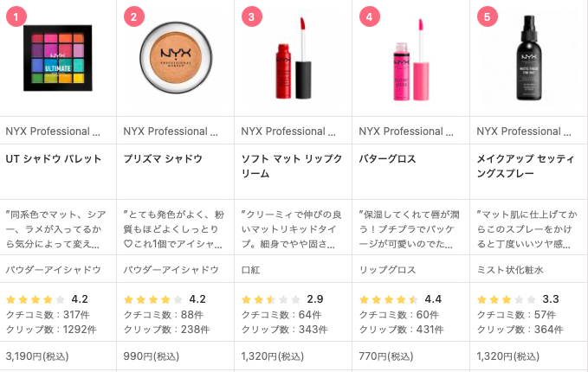Open the NYX Prismatic shadow pot image

pyautogui.click(x=176, y=57)
